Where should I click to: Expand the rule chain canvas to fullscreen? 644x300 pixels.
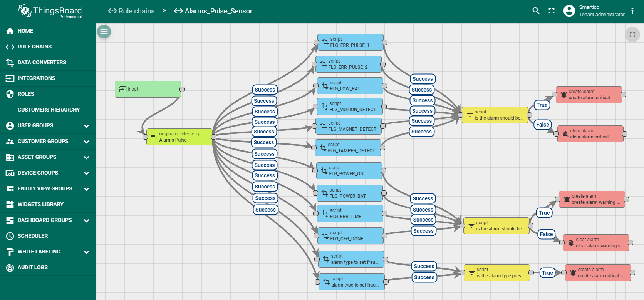tap(632, 35)
